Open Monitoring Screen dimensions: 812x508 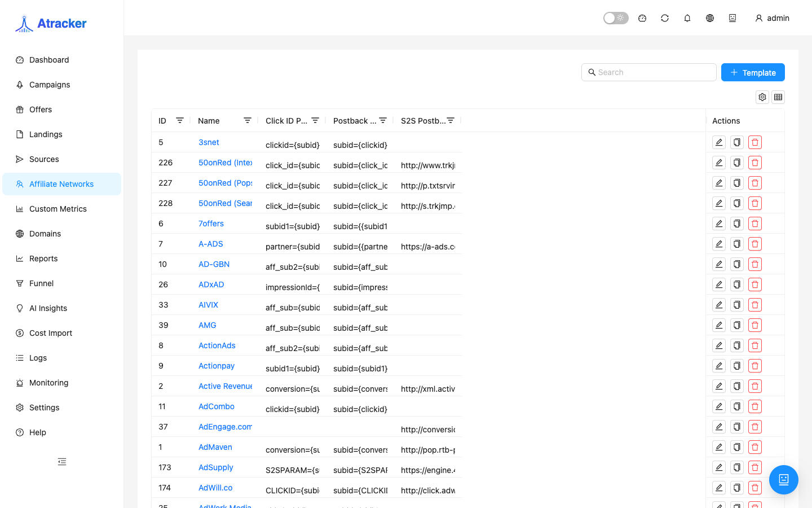62,383
